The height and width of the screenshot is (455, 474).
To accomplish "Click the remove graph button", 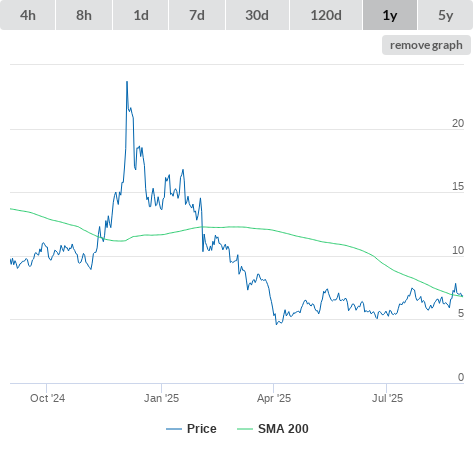I will 426,45.
